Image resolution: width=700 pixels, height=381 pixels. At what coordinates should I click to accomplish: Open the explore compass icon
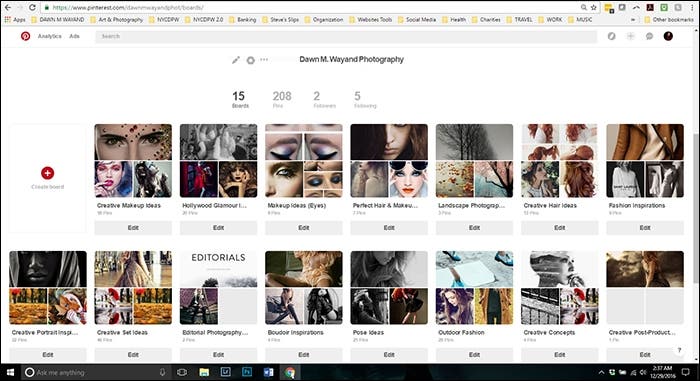pos(612,36)
